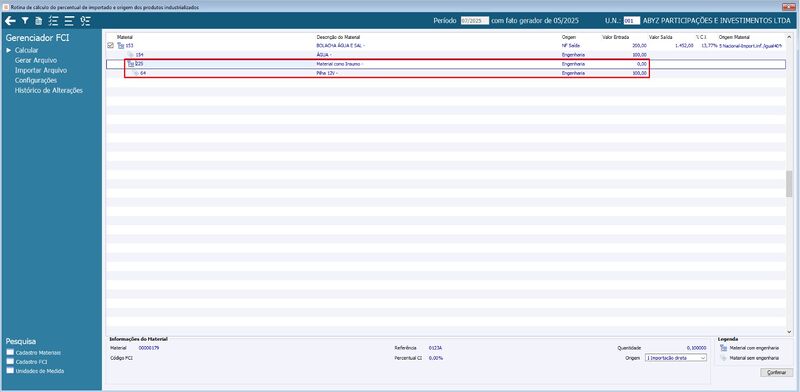Open the filter funnel tool

(x=24, y=21)
